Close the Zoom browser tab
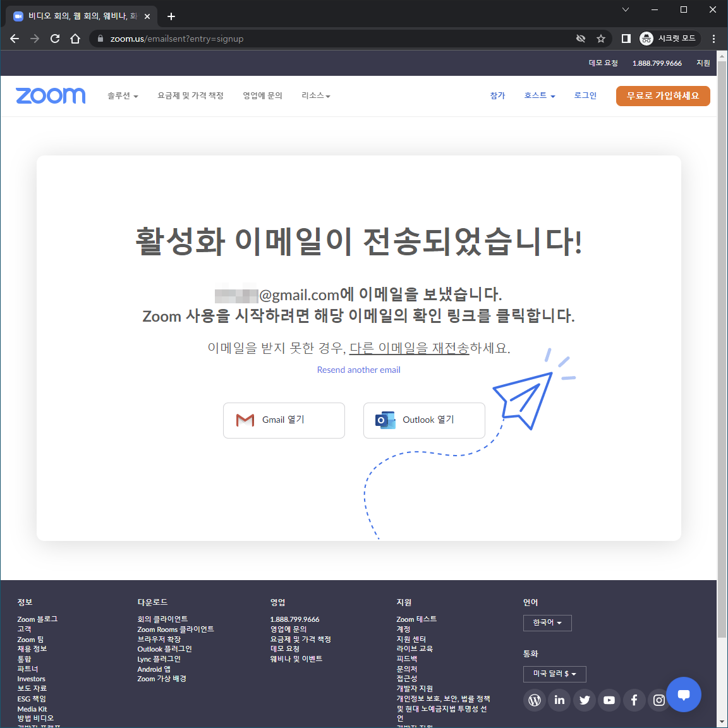This screenshot has width=728, height=728. pyautogui.click(x=147, y=16)
